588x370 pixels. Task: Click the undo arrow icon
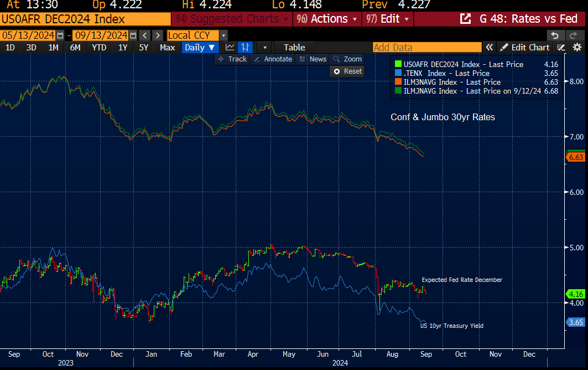point(556,35)
